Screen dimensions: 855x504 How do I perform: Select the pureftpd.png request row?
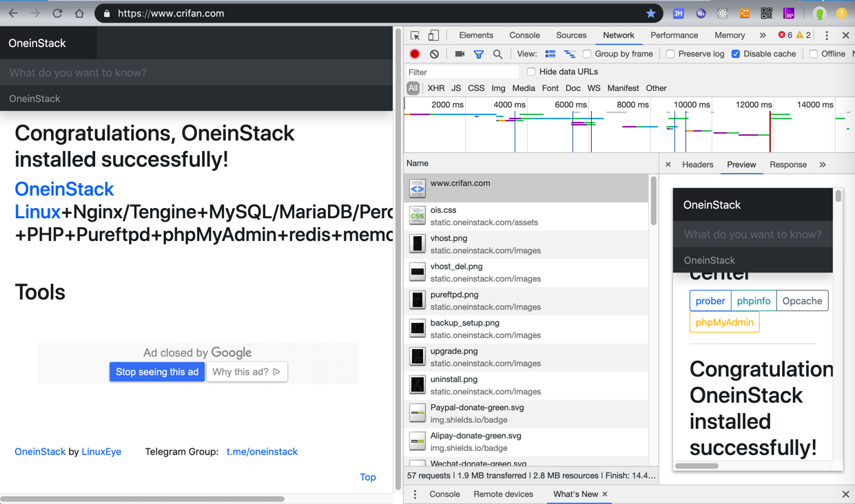click(x=526, y=300)
